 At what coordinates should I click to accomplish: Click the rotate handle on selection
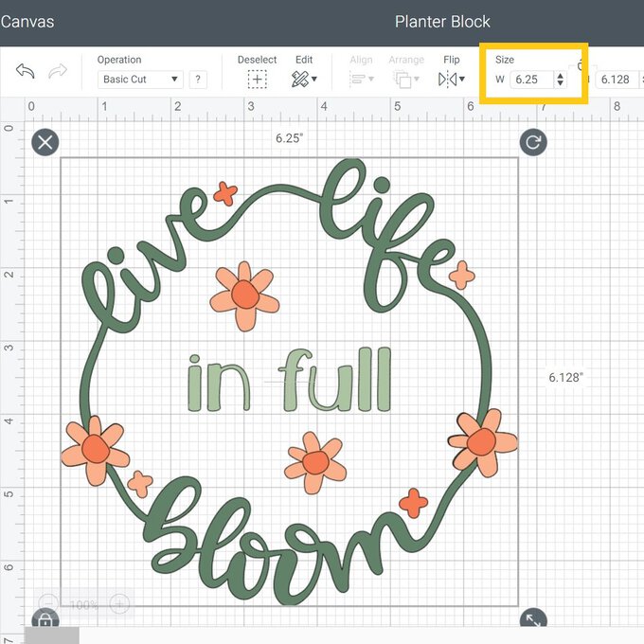click(533, 143)
